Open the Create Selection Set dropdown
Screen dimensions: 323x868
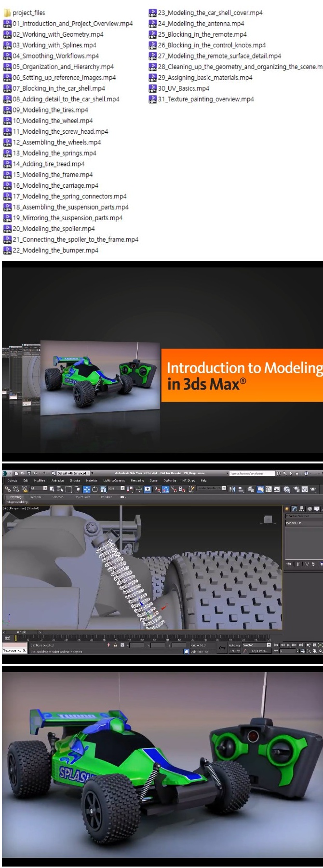[x=211, y=488]
